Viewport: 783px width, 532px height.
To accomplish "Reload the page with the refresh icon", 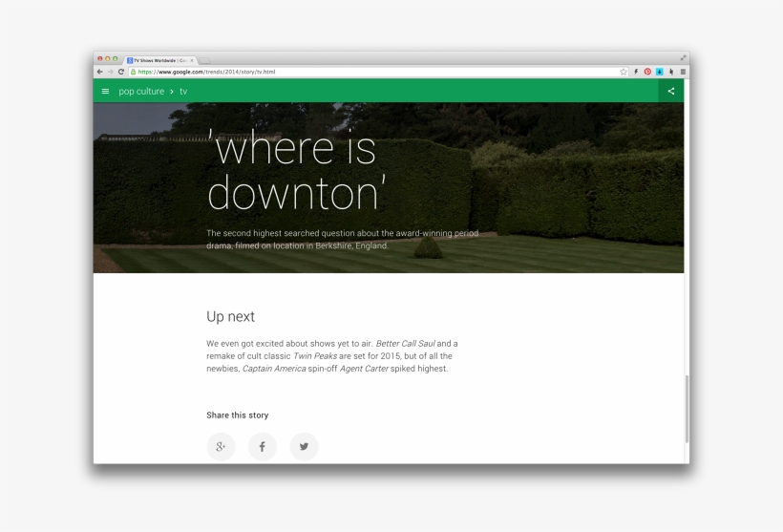I will (x=121, y=72).
